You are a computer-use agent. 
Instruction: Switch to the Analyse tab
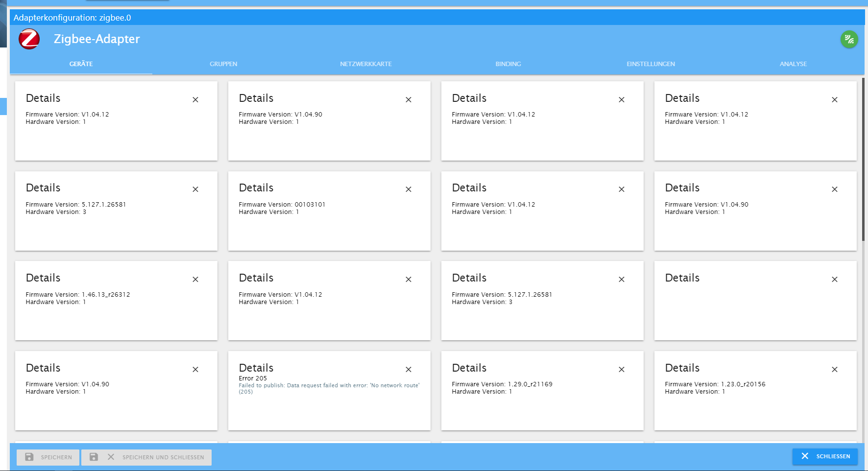[793, 64]
